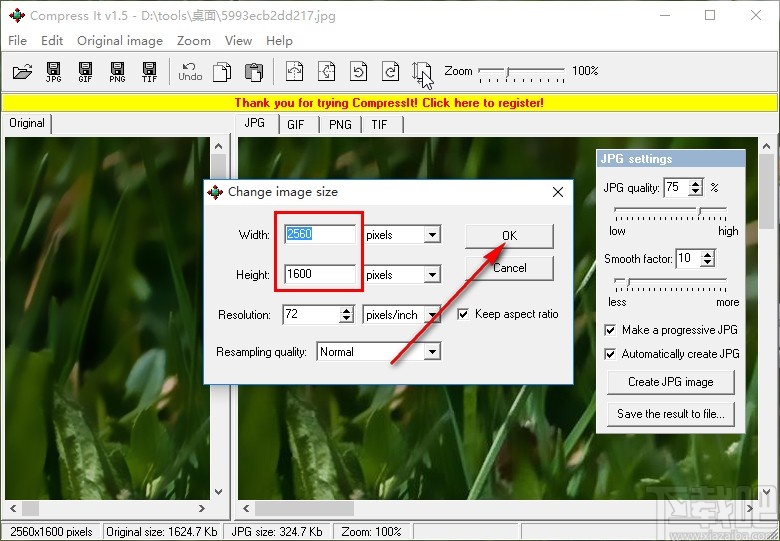Uncheck Automatically create JPG
Image resolution: width=780 pixels, height=541 pixels.
point(611,354)
